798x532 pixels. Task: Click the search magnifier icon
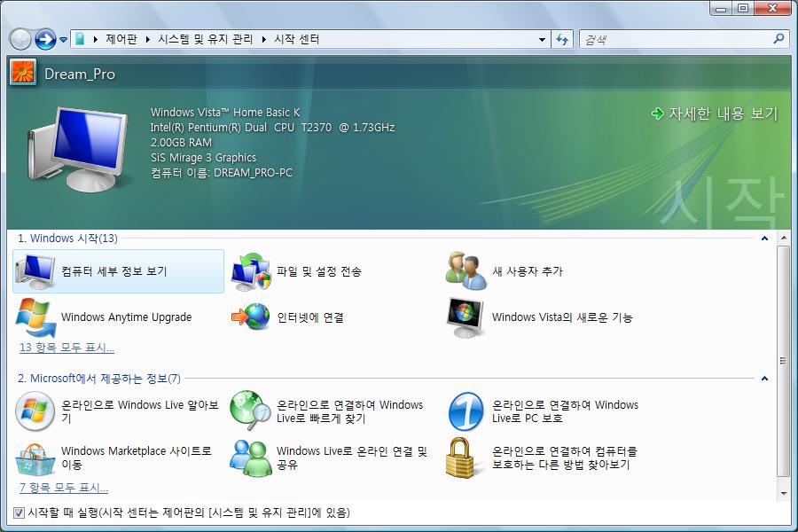point(778,39)
